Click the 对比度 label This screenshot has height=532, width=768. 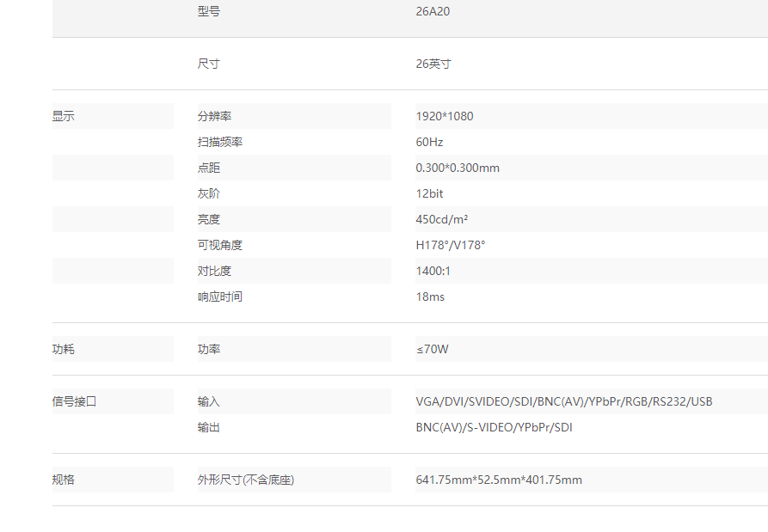214,271
